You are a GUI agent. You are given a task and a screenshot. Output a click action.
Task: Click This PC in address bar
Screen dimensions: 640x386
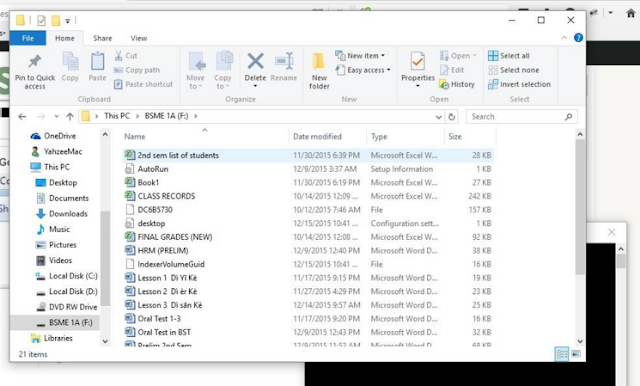(117, 116)
